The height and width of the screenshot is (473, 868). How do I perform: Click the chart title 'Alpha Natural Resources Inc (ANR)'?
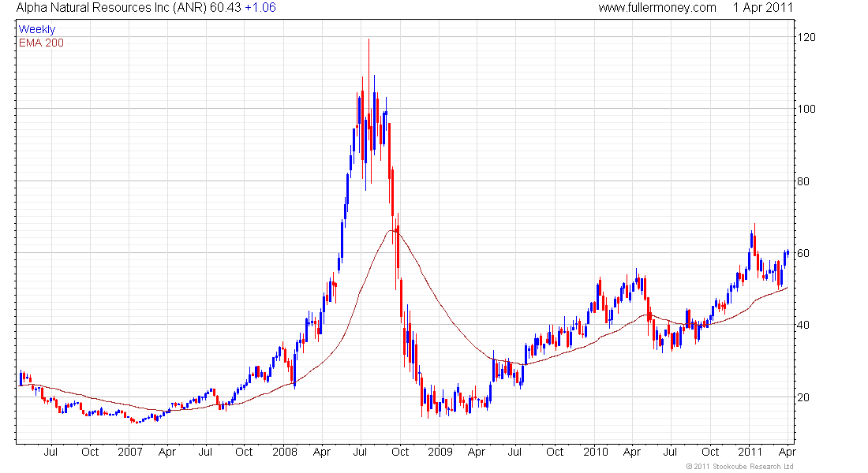click(x=112, y=8)
